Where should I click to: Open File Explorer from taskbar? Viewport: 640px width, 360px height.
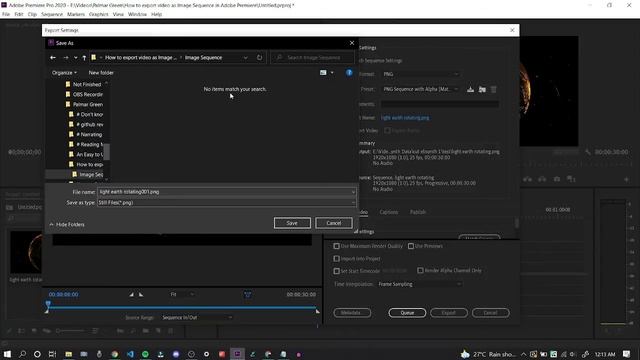[69, 354]
